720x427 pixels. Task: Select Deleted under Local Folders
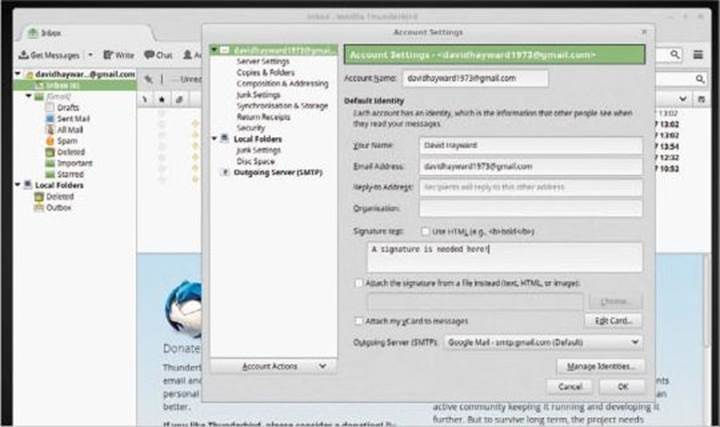pyautogui.click(x=59, y=197)
